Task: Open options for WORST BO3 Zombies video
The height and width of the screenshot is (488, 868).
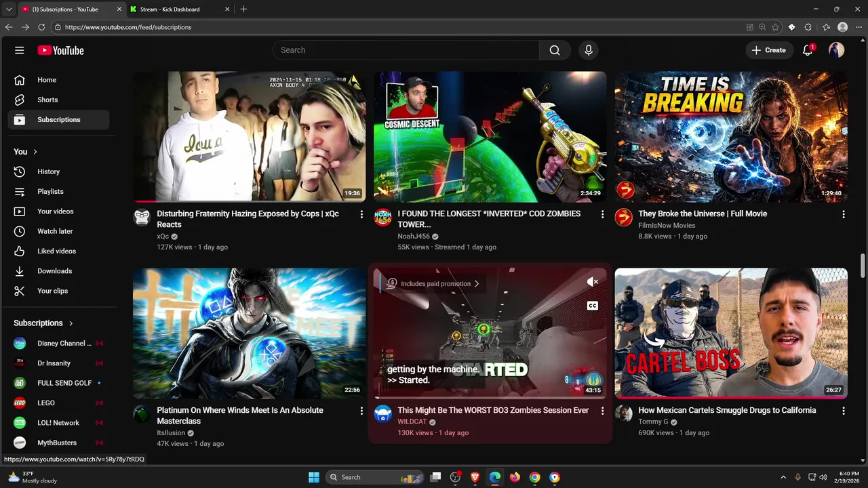Action: pyautogui.click(x=602, y=411)
